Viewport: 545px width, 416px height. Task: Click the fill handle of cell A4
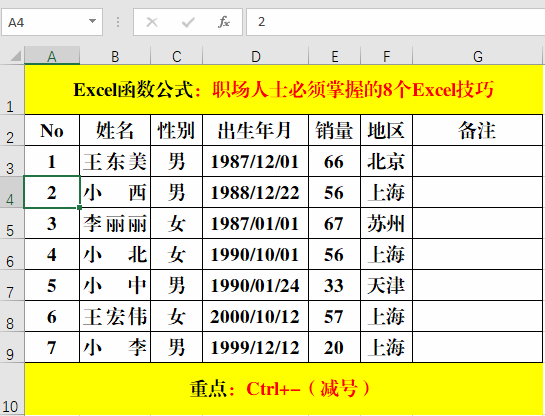[80, 207]
